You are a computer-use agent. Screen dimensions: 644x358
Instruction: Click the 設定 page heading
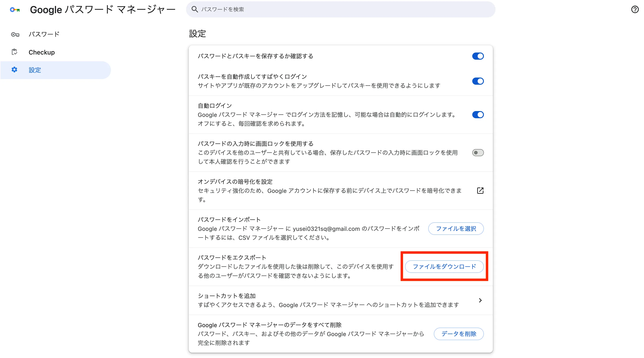197,34
